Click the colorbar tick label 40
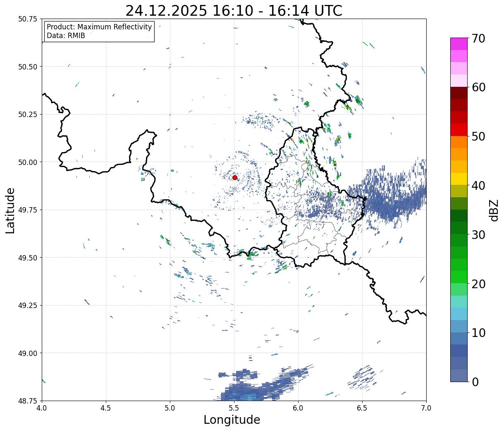The height and width of the screenshot is (430, 504). (478, 186)
